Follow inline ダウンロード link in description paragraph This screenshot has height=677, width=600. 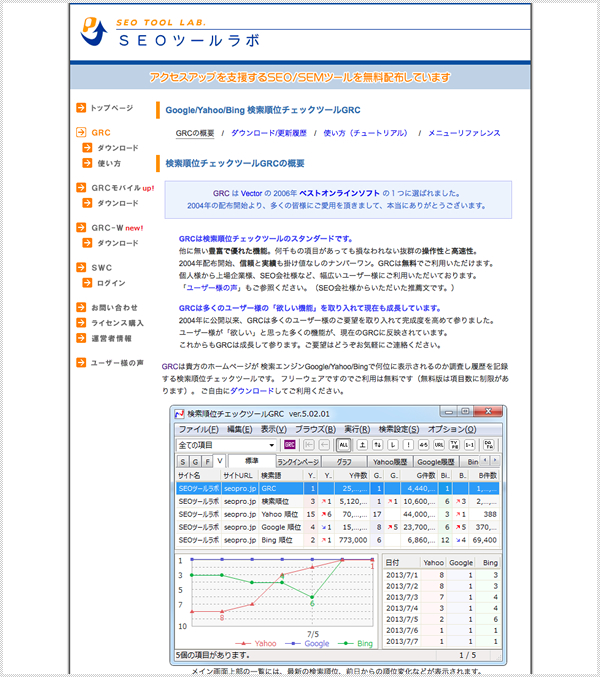pos(252,391)
